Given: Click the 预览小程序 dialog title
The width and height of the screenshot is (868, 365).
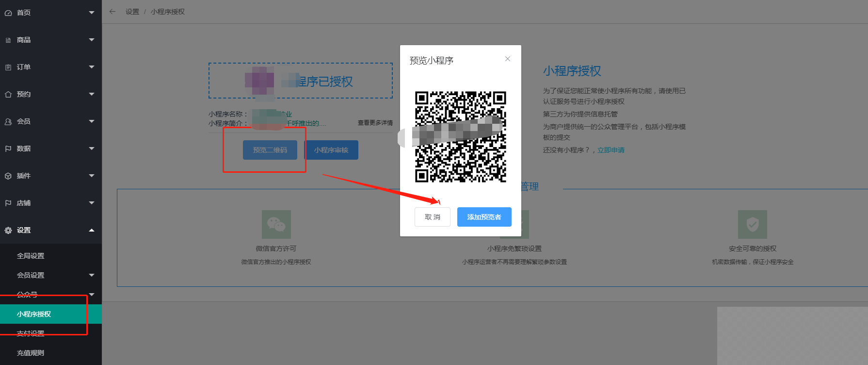Looking at the screenshot, I should (x=432, y=61).
